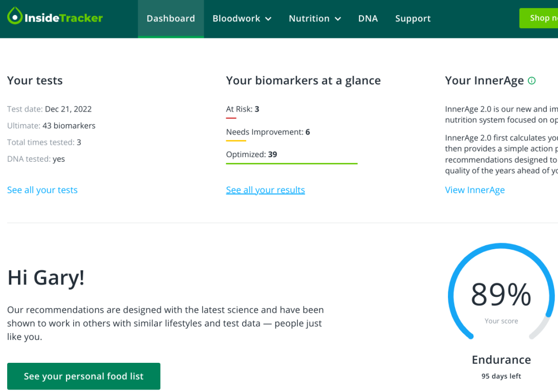Click the 95 days left text
The height and width of the screenshot is (392, 558).
pos(501,376)
